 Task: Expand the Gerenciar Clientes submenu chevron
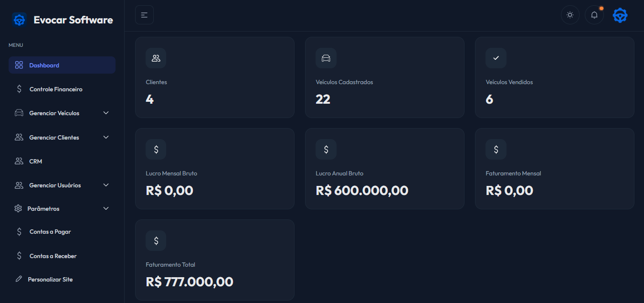(106, 137)
